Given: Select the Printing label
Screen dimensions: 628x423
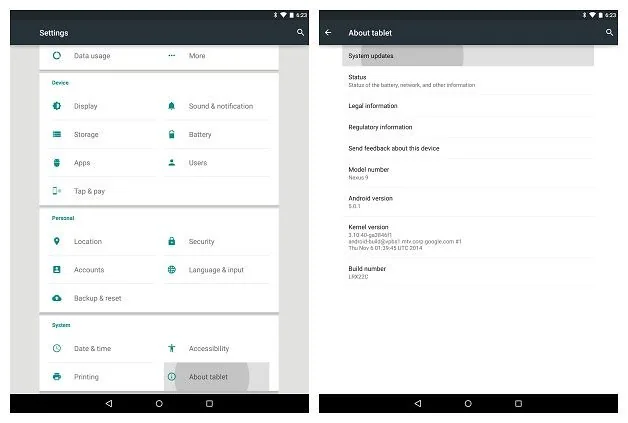Looking at the screenshot, I should coord(86,377).
